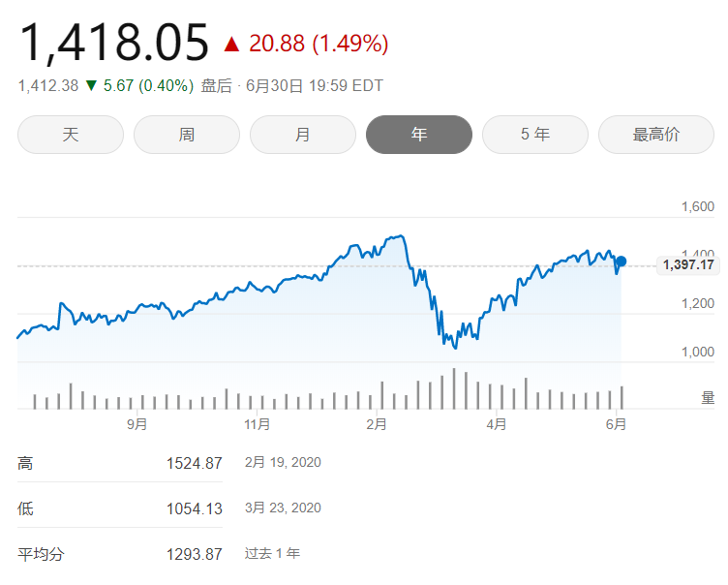Click the 平均分 1293.87 row

[x=120, y=554]
